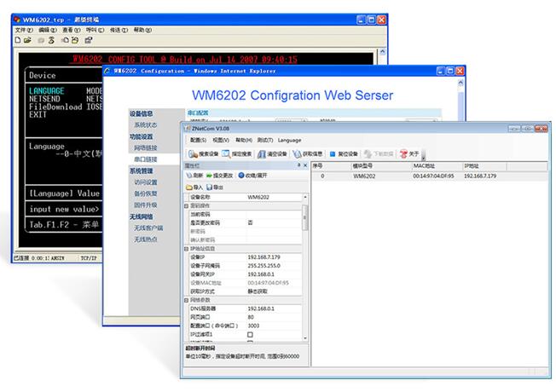Open 查看 menu in HyperTerminal window
The width and height of the screenshot is (556, 392).
click(72, 30)
